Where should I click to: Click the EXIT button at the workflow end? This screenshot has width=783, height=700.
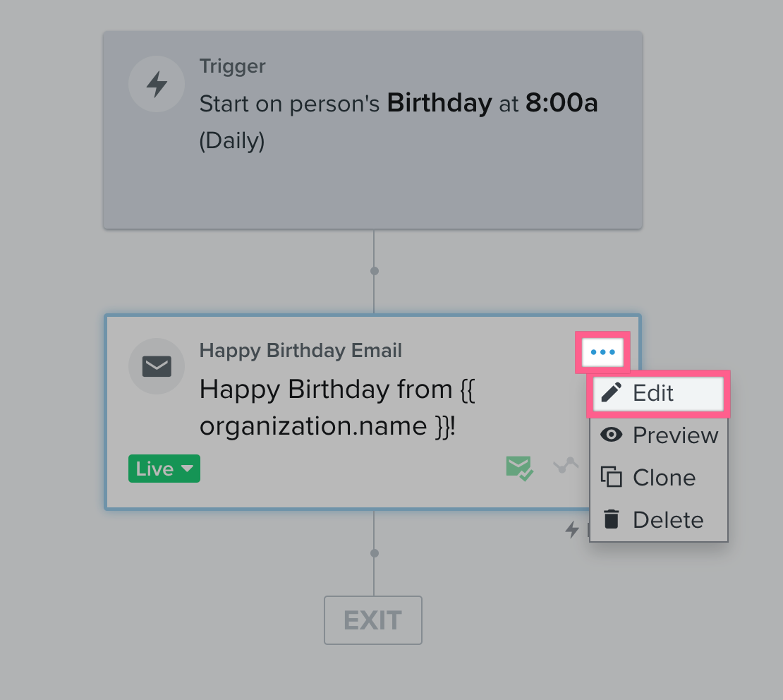[373, 620]
